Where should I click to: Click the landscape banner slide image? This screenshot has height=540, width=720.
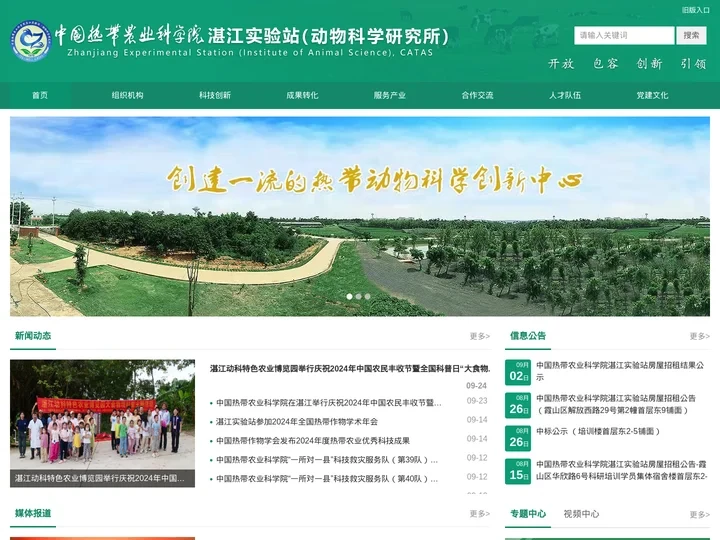pos(360,216)
